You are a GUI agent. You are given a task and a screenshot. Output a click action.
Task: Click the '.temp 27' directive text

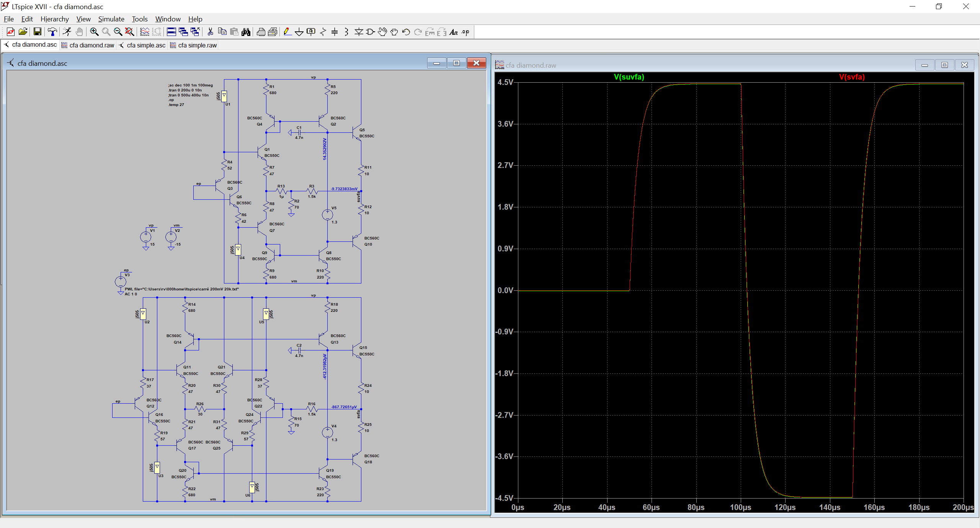pyautogui.click(x=176, y=105)
